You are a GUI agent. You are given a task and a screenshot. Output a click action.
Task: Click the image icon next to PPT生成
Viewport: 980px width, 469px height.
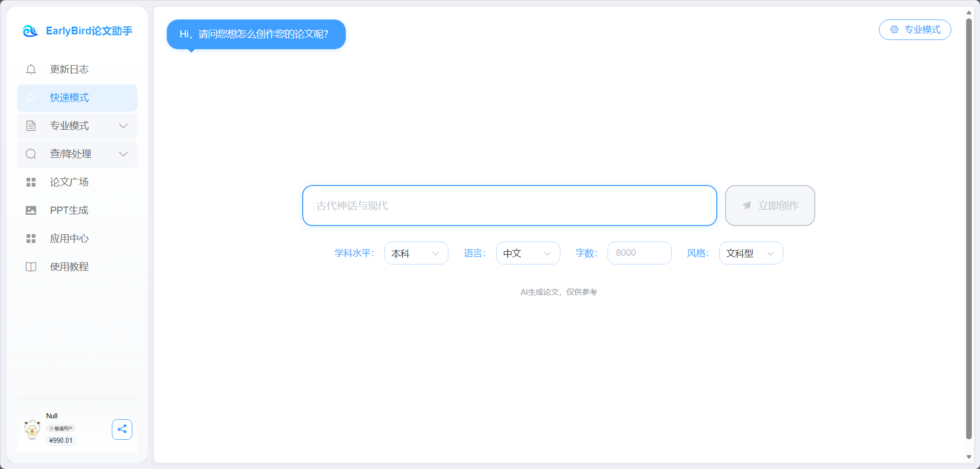(x=31, y=210)
